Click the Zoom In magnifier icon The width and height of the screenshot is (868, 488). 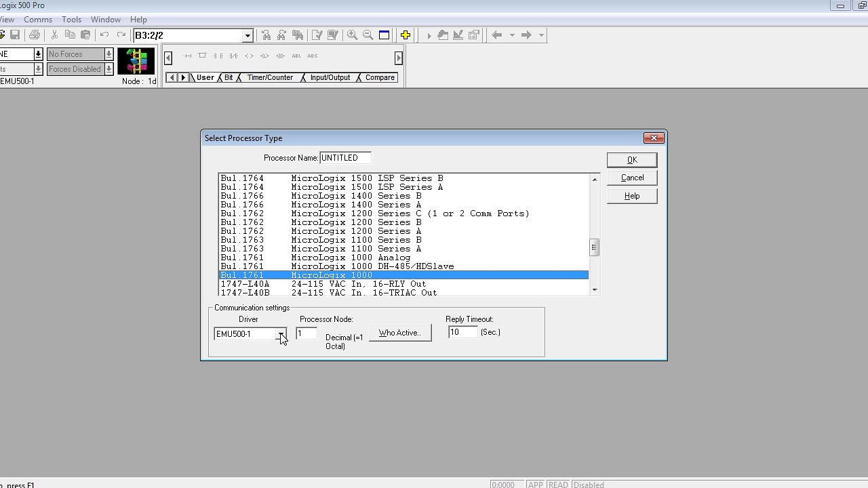352,35
